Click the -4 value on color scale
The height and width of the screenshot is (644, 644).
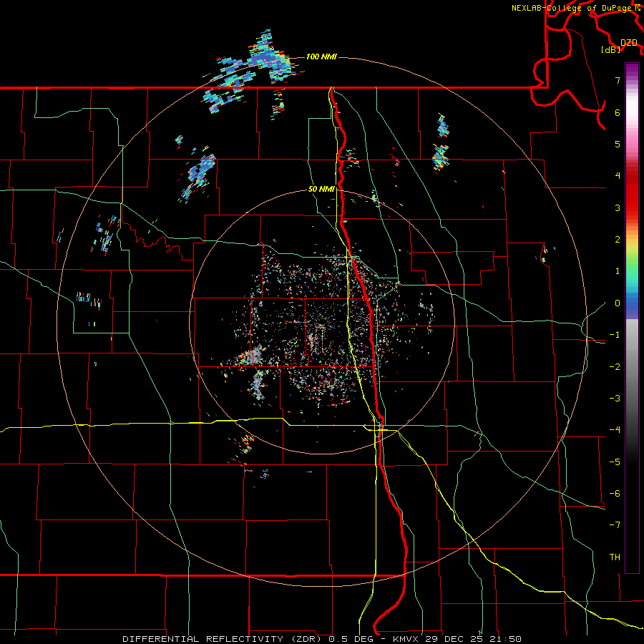pos(615,430)
